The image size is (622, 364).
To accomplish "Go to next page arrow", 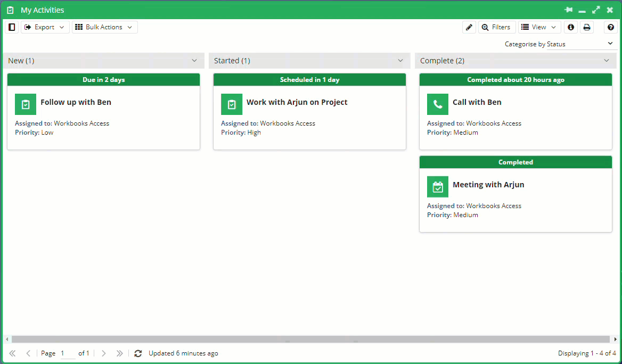I will pyautogui.click(x=103, y=353).
